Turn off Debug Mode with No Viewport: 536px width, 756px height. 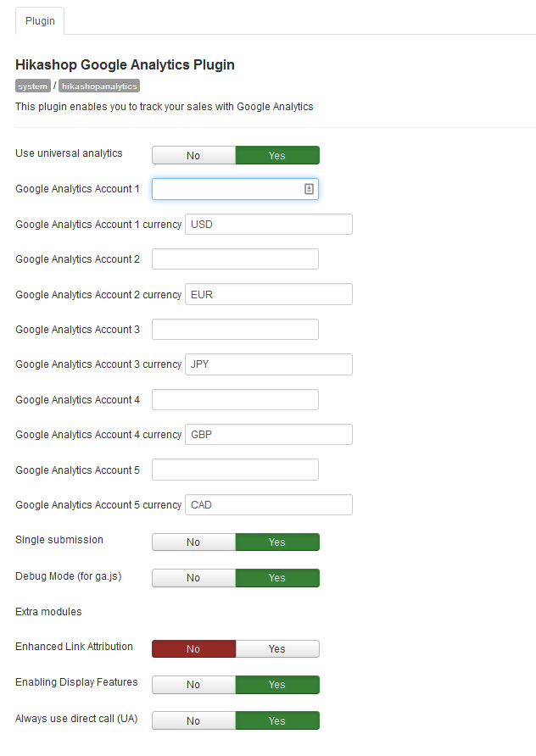pyautogui.click(x=193, y=578)
